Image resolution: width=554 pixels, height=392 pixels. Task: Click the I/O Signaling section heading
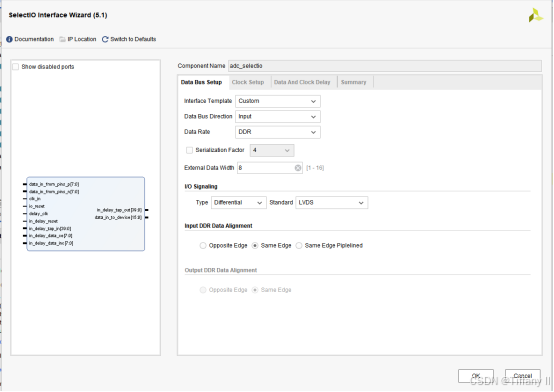pyautogui.click(x=201, y=187)
